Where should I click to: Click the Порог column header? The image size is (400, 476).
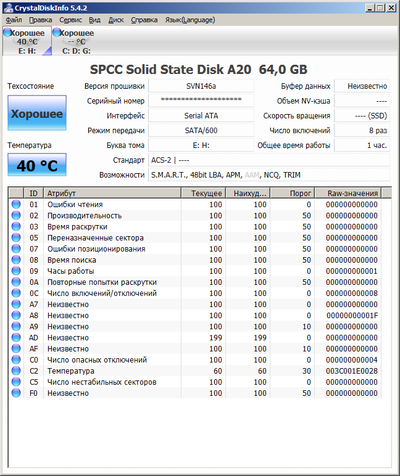point(292,193)
